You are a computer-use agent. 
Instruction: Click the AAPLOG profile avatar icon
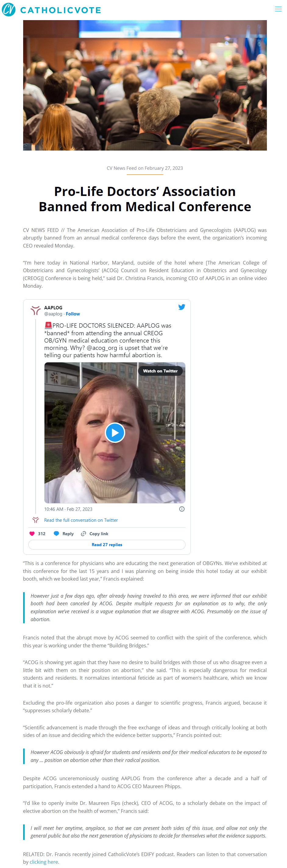(36, 310)
